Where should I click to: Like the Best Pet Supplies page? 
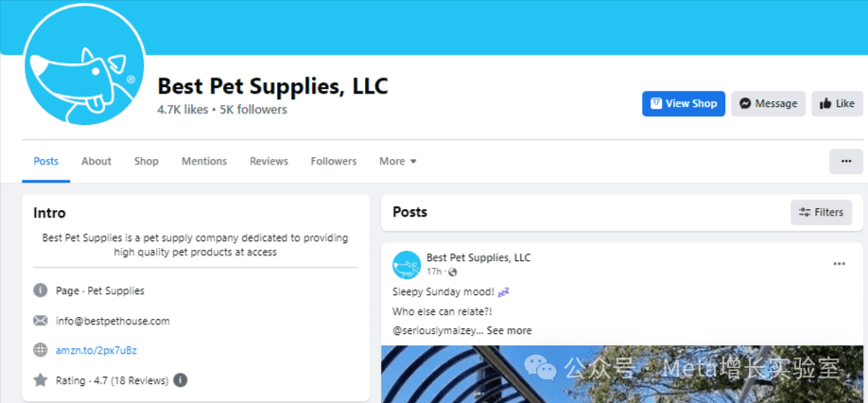point(837,103)
